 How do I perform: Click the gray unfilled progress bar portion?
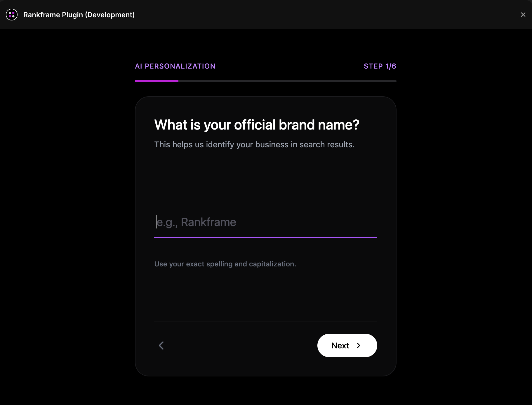click(287, 81)
